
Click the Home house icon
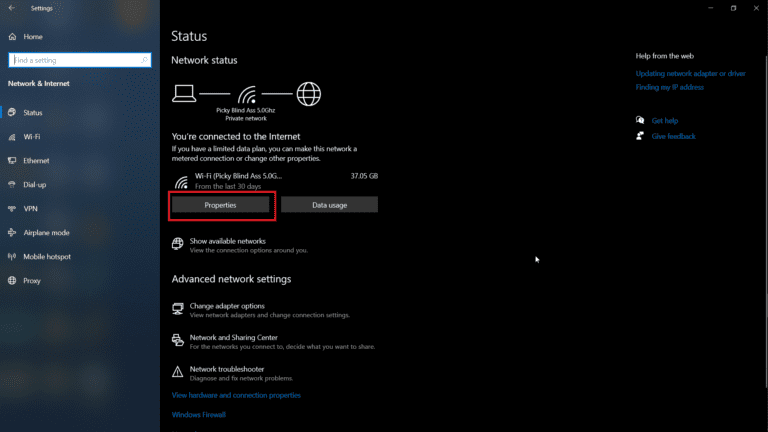coord(12,37)
